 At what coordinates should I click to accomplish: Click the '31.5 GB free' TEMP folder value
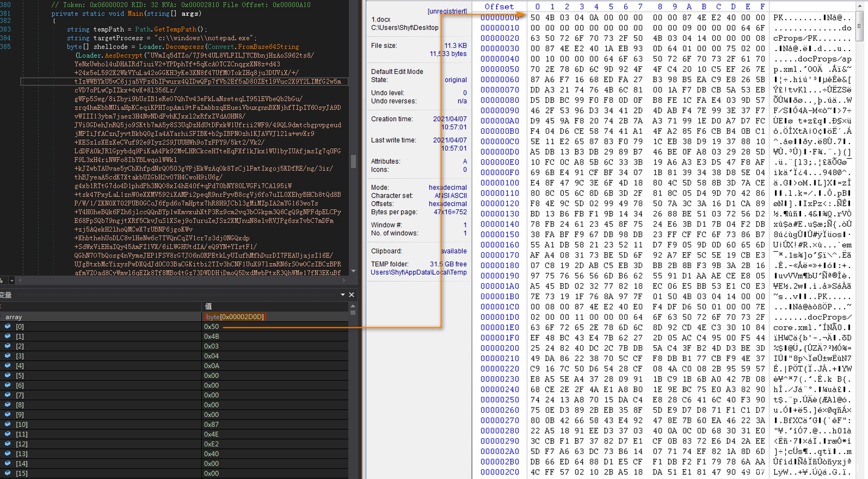(x=449, y=264)
